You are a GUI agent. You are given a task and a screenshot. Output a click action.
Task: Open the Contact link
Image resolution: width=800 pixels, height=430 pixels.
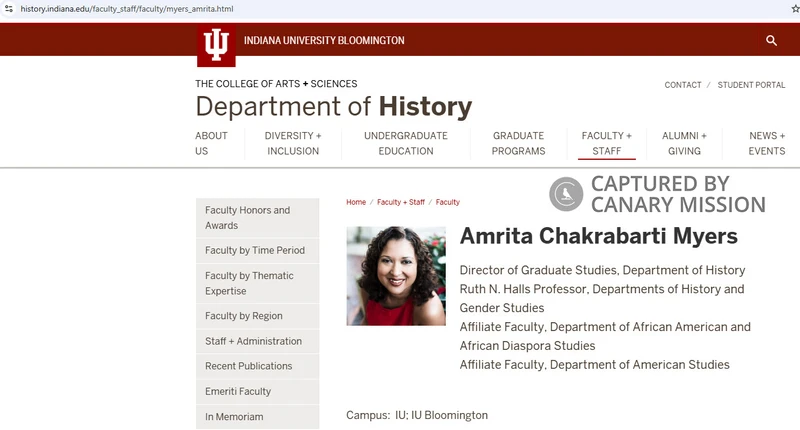[683, 85]
